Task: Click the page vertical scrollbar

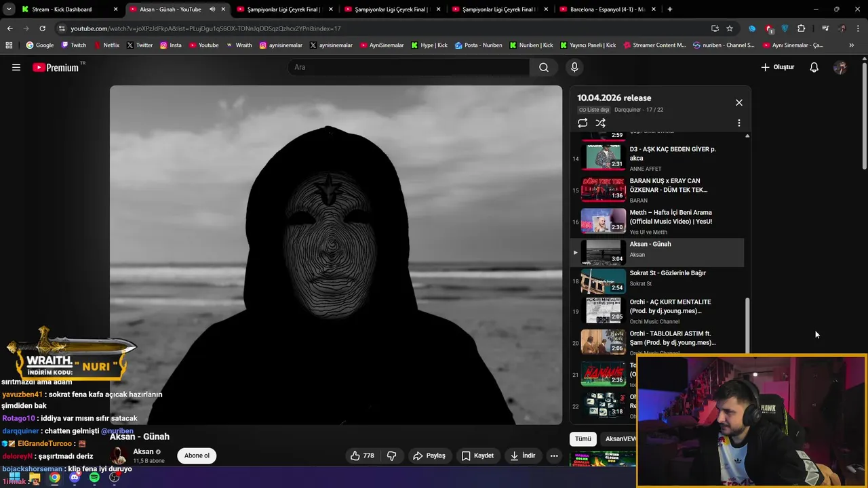Action: pos(864,115)
